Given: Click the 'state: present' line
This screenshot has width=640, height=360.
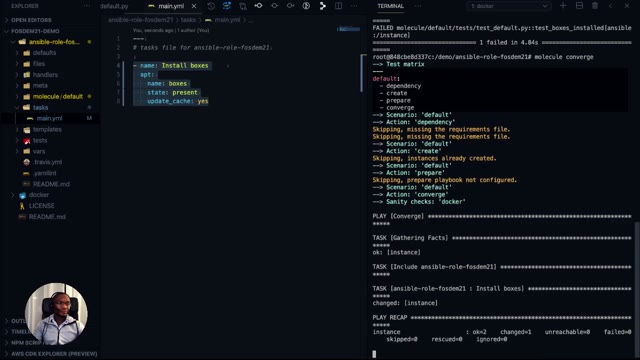Looking at the screenshot, I should pyautogui.click(x=172, y=92).
